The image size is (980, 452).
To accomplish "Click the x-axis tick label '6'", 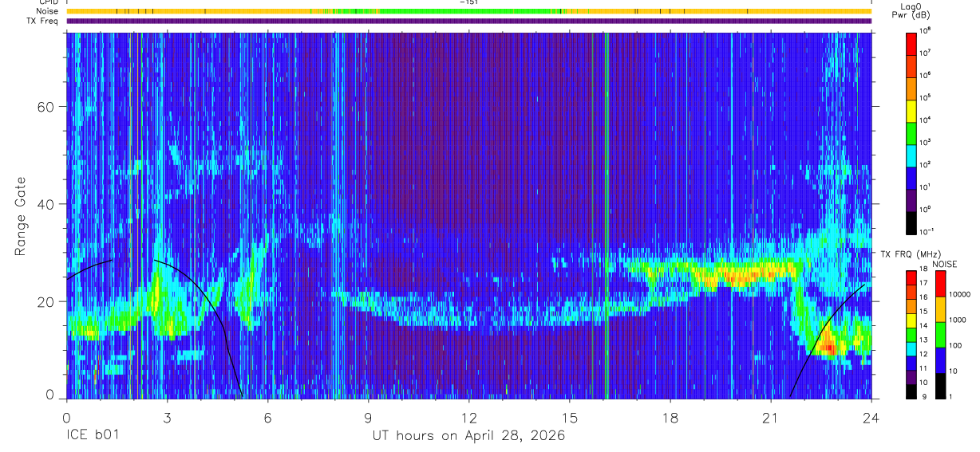I will [x=267, y=417].
